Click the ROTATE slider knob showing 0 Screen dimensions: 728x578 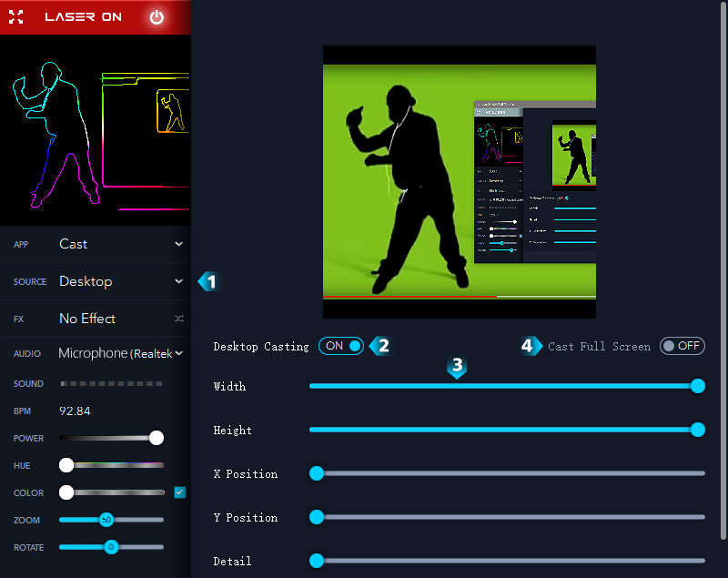pos(111,547)
